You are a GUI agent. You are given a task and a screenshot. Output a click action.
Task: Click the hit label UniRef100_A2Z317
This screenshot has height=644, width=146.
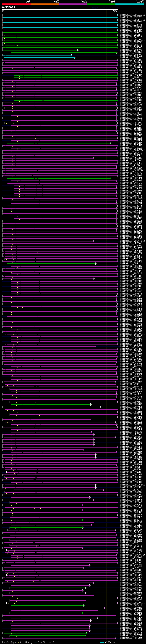[131, 548]
